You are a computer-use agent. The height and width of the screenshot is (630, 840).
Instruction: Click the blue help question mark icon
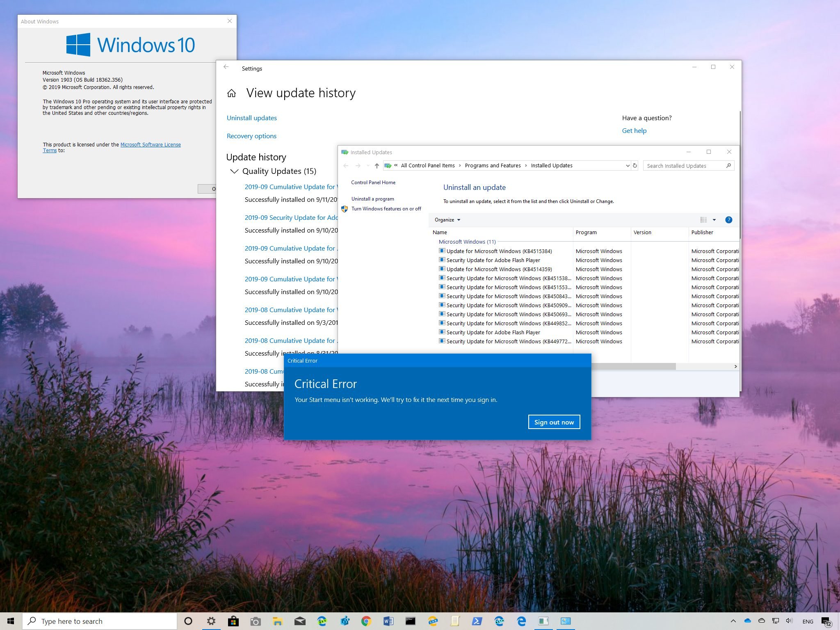[x=728, y=220]
